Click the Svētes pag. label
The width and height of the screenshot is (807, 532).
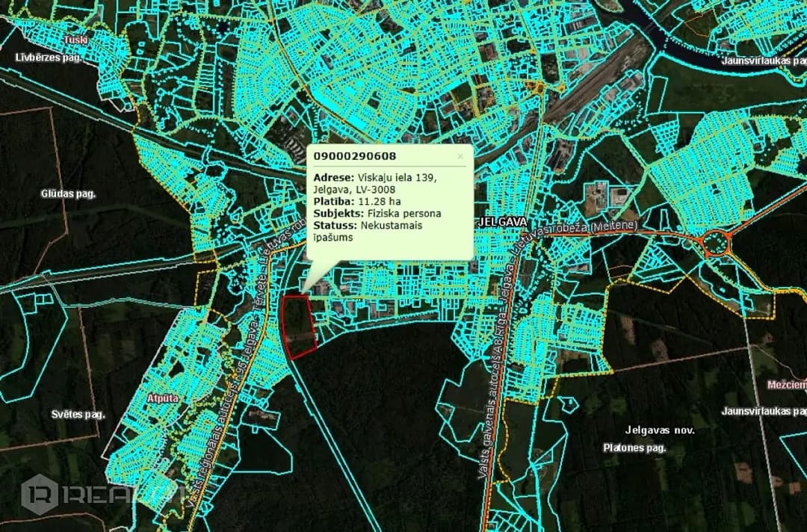coord(78,414)
